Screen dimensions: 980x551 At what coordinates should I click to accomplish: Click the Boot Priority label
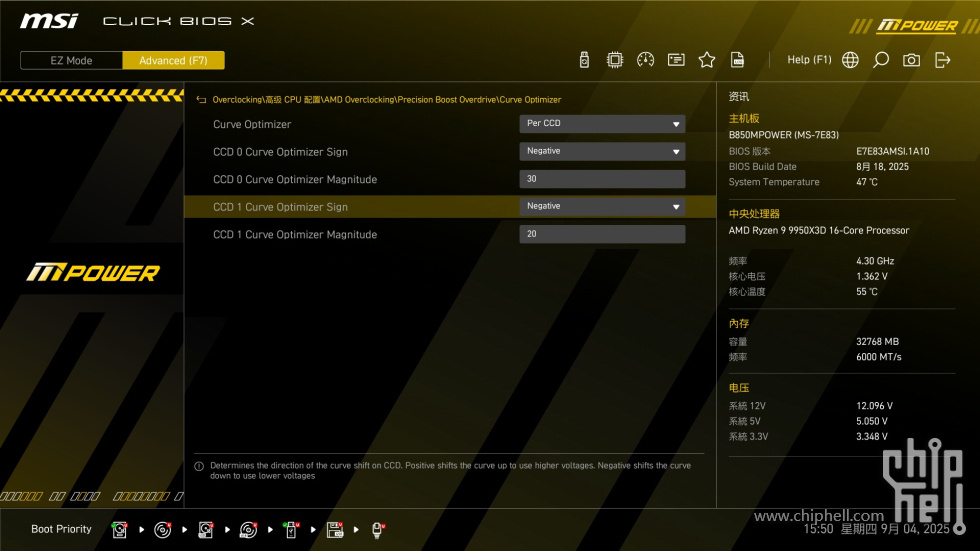click(x=61, y=529)
